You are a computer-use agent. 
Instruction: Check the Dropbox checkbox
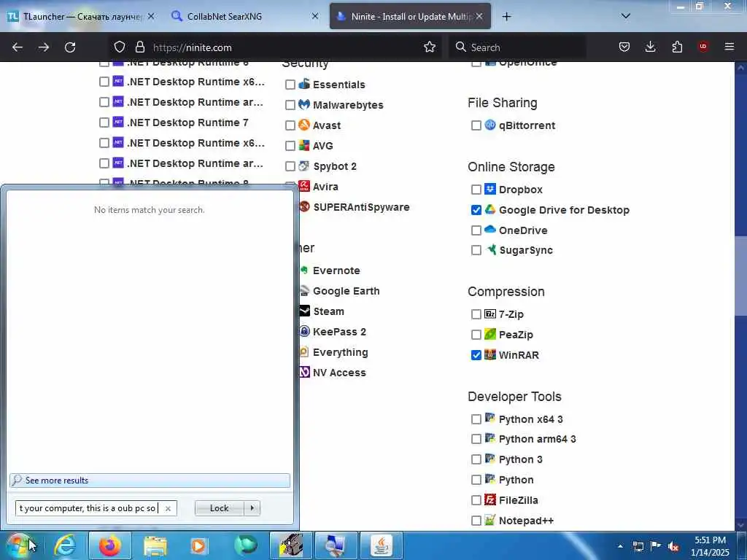click(x=476, y=190)
